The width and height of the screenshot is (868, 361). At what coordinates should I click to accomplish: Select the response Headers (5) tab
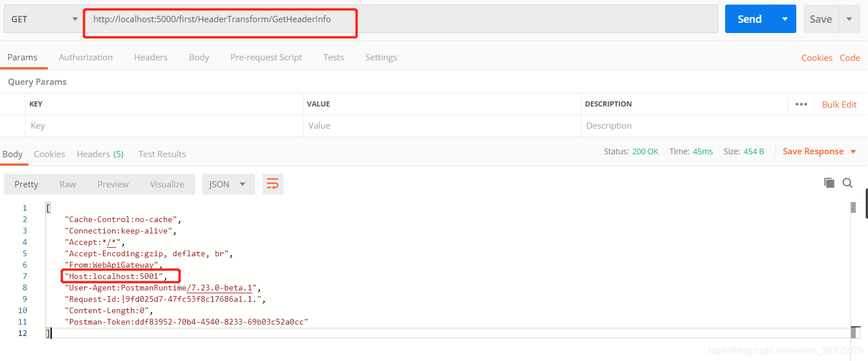coord(100,154)
